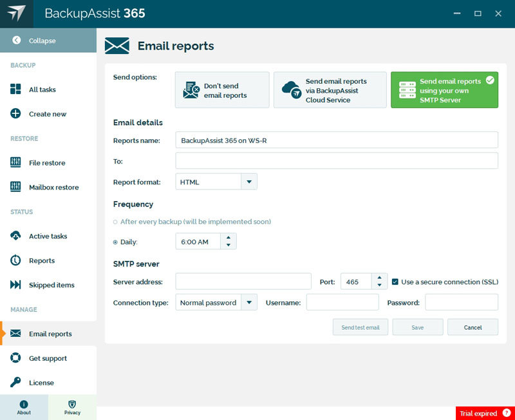515x420 pixels.
Task: Click the BackupAssist cloud service icon
Action: 292,90
